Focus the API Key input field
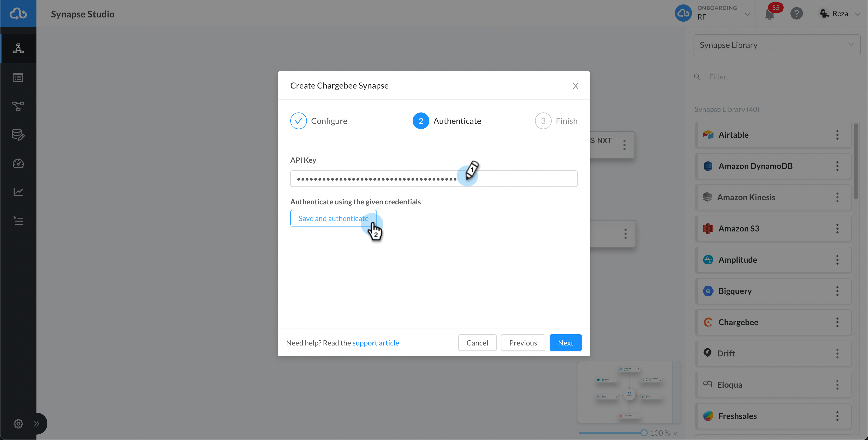 [434, 179]
